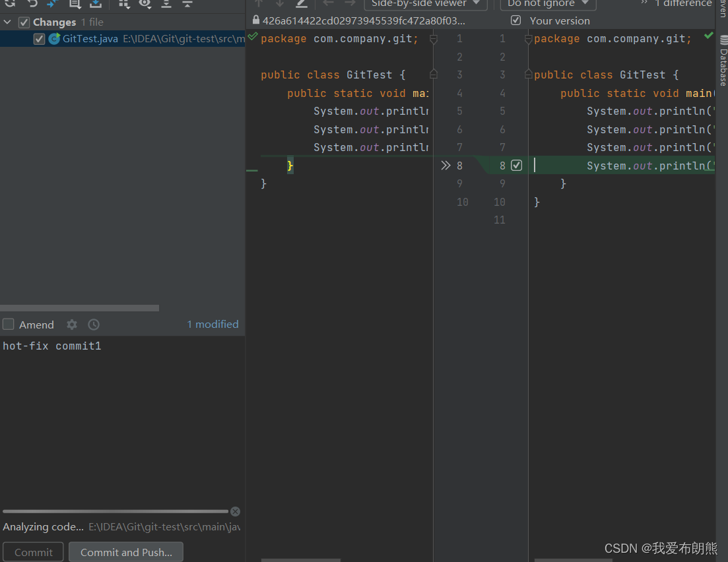728x562 pixels.
Task: Click the Commit and Push button
Action: tap(125, 551)
